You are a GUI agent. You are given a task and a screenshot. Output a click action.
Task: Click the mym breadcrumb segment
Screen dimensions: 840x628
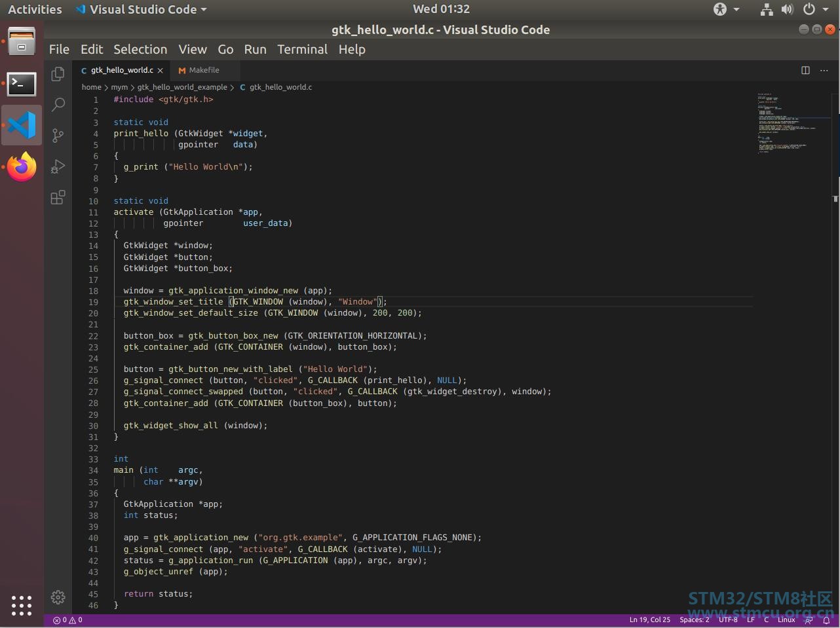(x=119, y=87)
